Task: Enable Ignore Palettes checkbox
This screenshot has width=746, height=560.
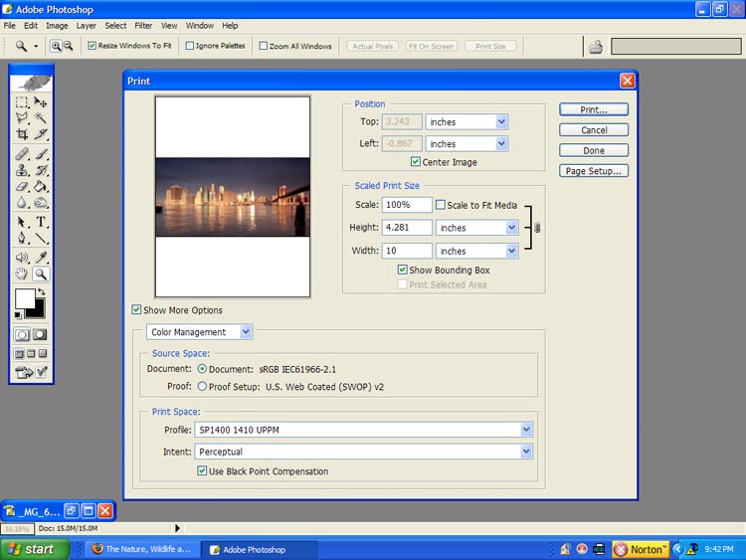Action: click(189, 46)
